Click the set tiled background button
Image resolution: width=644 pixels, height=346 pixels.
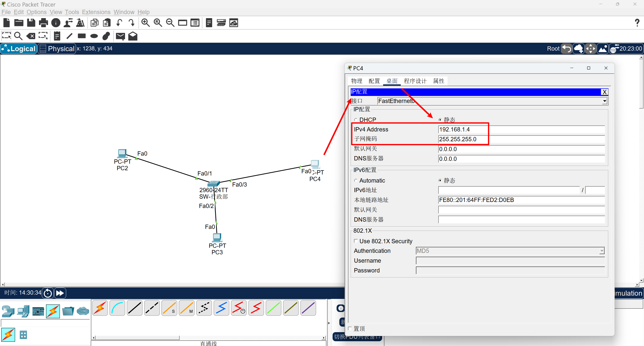click(603, 49)
